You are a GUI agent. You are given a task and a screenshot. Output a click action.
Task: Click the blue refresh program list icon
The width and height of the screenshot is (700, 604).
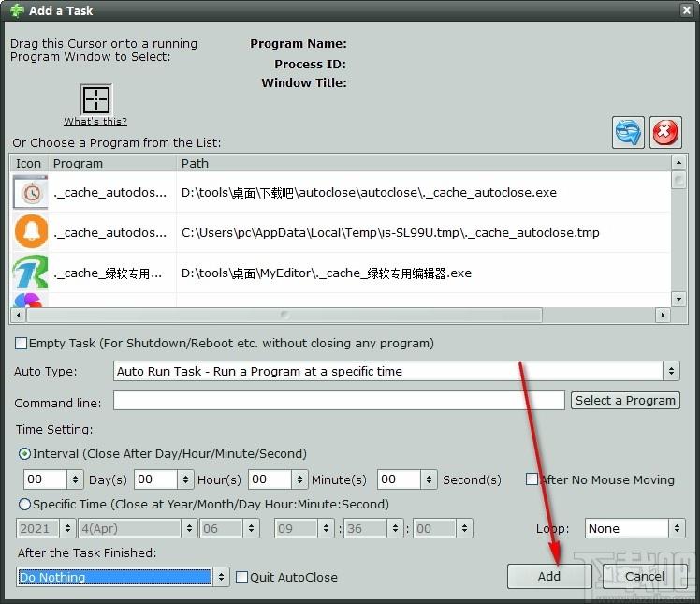point(628,132)
